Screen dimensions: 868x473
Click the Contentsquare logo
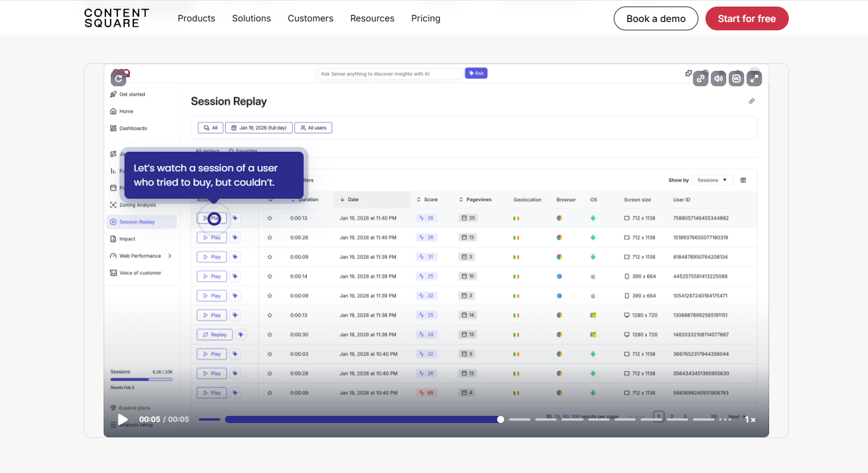pyautogui.click(x=117, y=18)
